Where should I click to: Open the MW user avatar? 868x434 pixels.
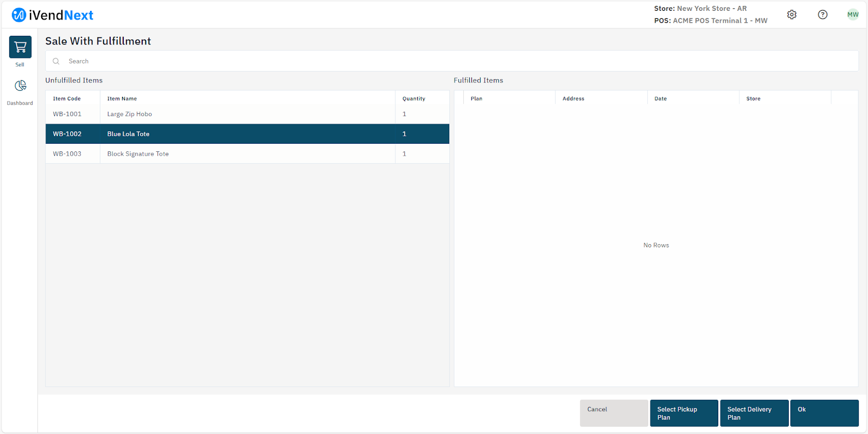click(x=853, y=15)
